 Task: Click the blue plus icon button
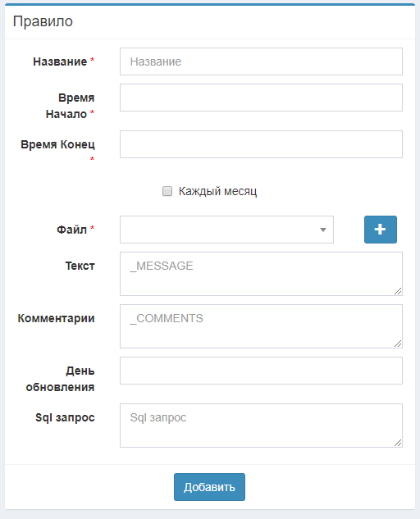[x=381, y=230]
